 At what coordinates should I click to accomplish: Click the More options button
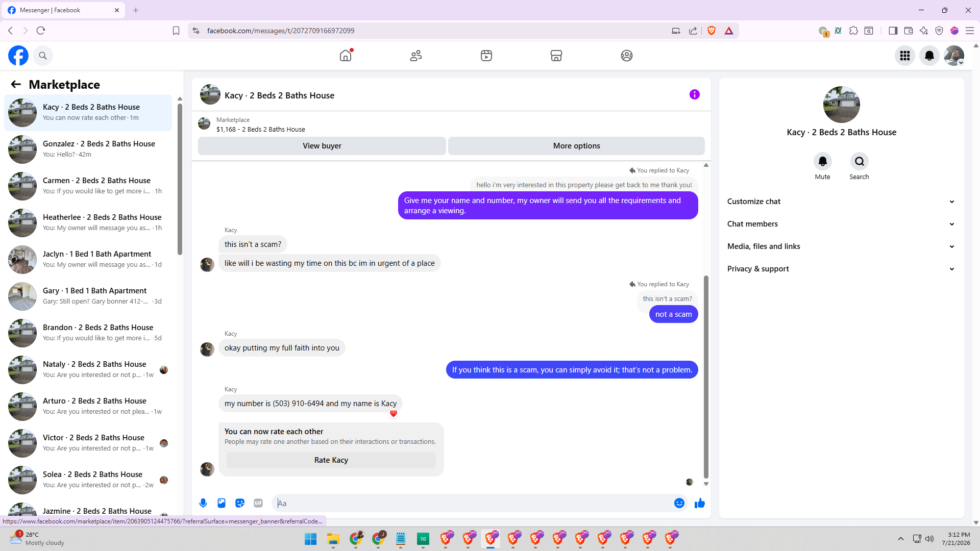point(577,146)
